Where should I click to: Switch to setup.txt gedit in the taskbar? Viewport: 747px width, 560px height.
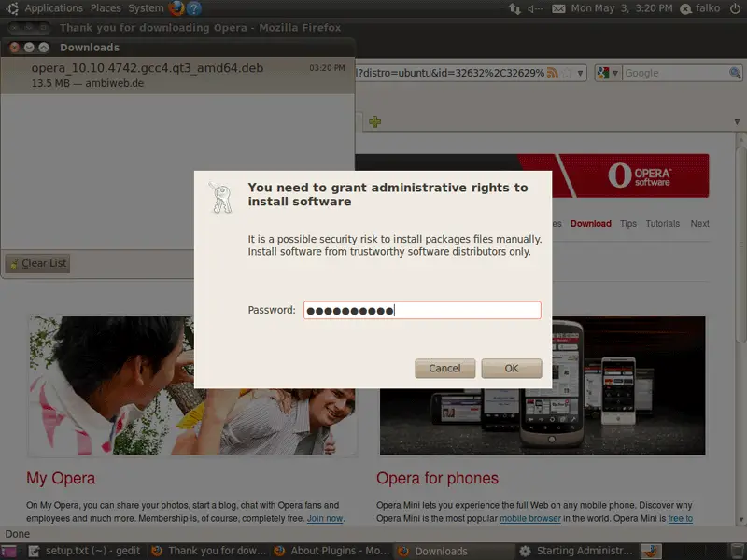(x=84, y=551)
